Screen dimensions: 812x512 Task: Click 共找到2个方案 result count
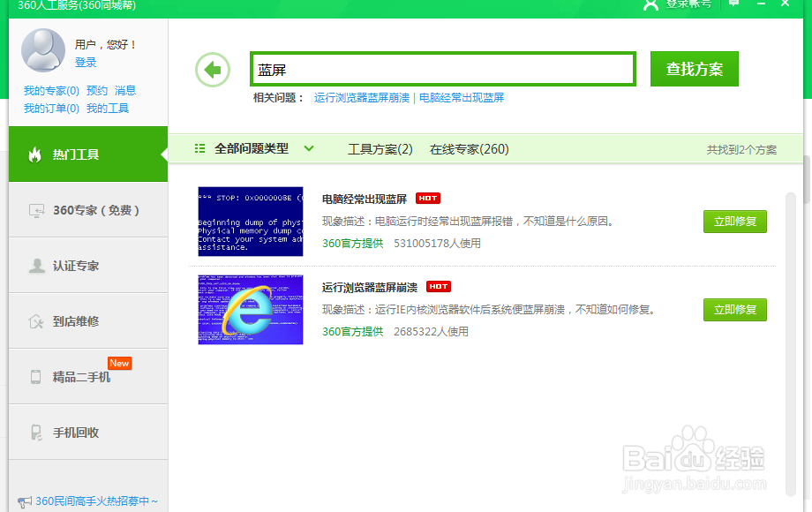point(741,149)
